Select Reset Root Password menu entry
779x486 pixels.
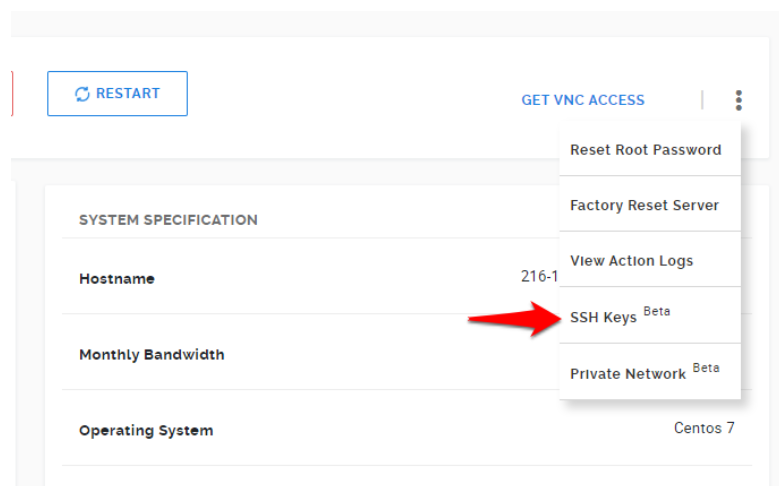(650, 149)
